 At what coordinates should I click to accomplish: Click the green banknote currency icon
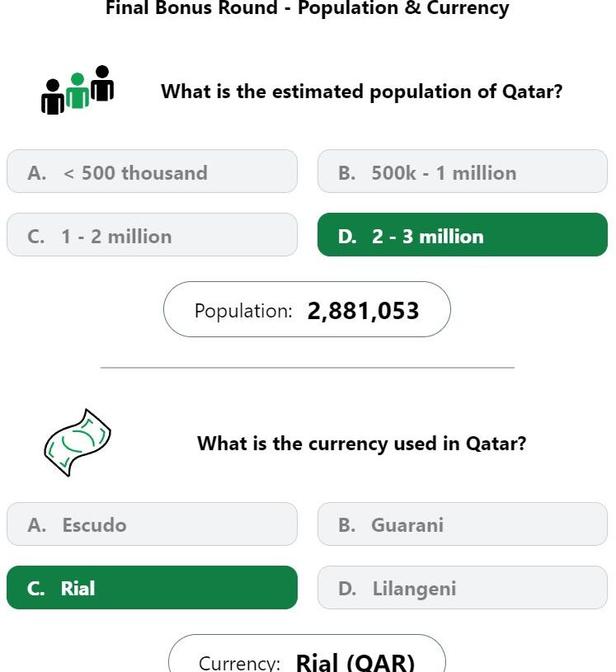click(78, 443)
